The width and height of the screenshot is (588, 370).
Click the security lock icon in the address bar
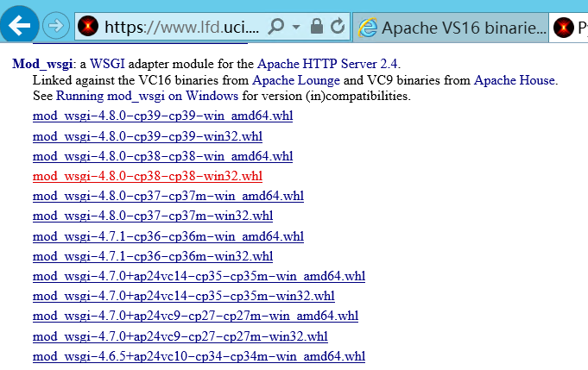point(317,26)
